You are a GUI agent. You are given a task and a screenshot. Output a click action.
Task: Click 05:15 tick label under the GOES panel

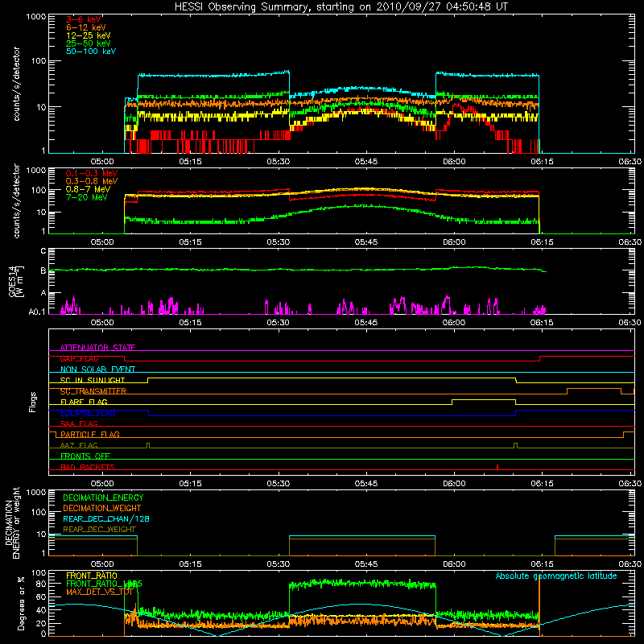tap(190, 323)
